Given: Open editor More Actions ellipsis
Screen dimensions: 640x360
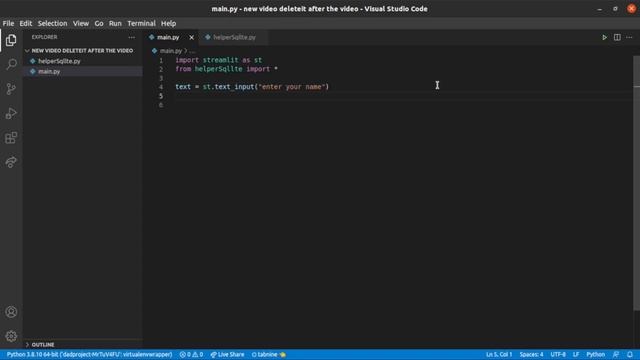Looking at the screenshot, I should coord(629,37).
